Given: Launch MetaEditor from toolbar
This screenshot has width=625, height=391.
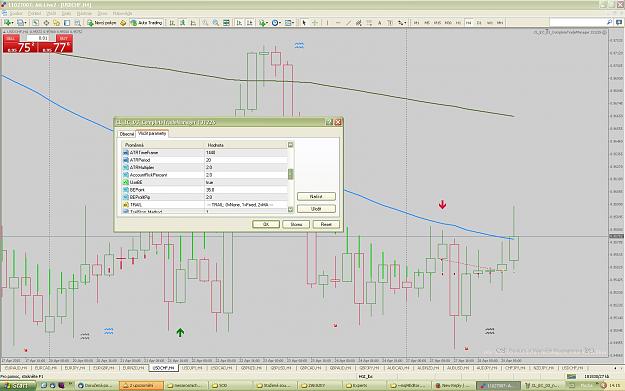Looking at the screenshot, I should [x=123, y=23].
